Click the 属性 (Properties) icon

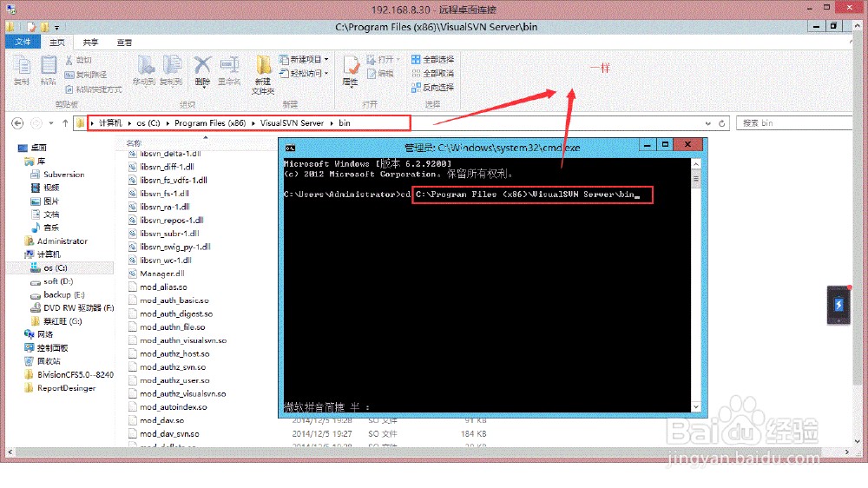point(351,71)
